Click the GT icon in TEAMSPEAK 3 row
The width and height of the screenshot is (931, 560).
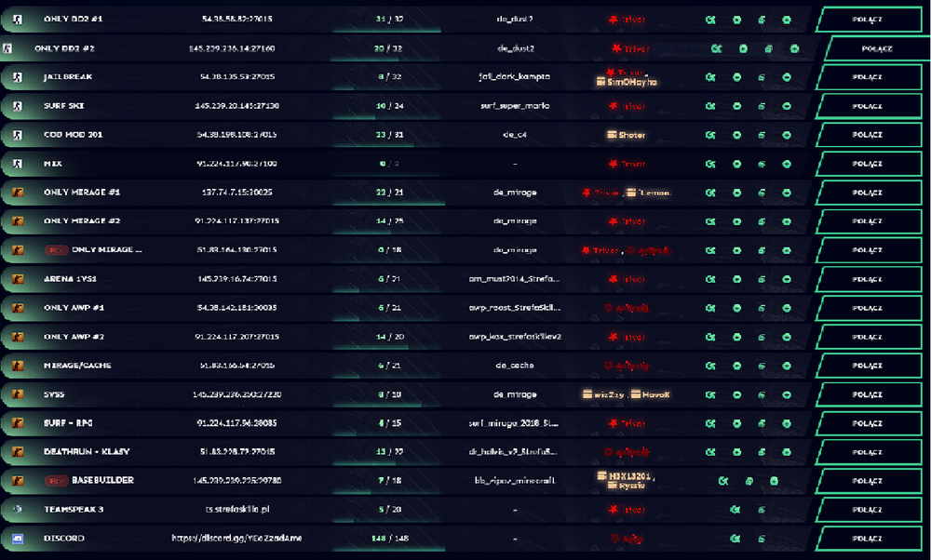[735, 510]
